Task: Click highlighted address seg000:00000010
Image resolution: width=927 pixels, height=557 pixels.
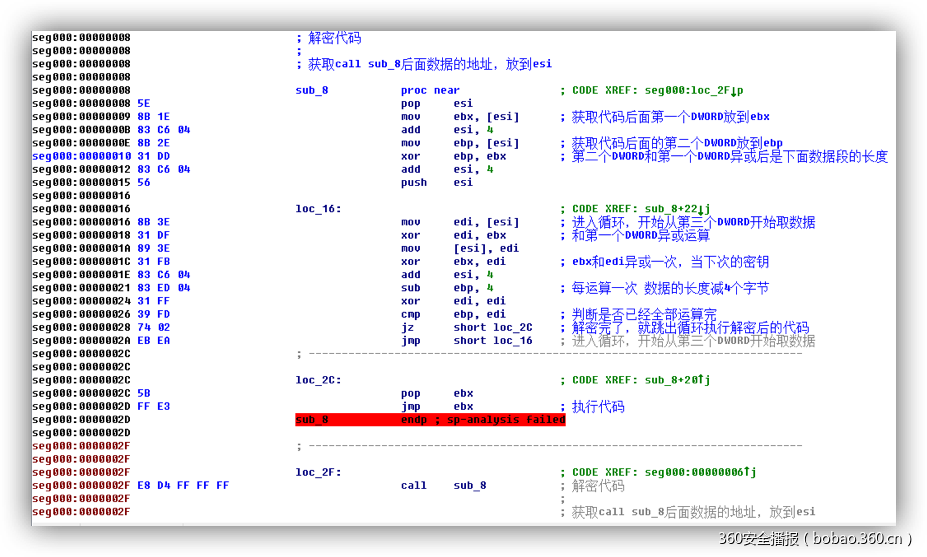Action: [x=82, y=156]
